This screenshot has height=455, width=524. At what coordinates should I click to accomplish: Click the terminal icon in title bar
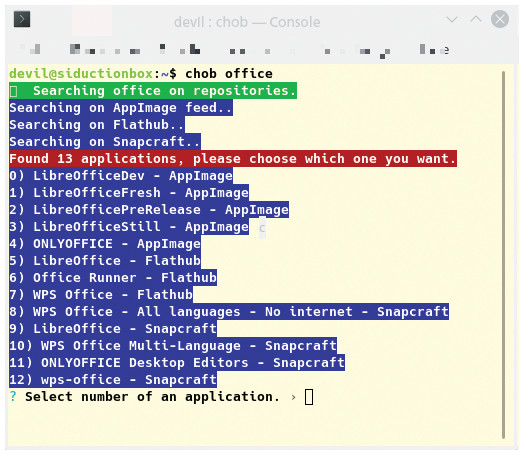pos(22,19)
